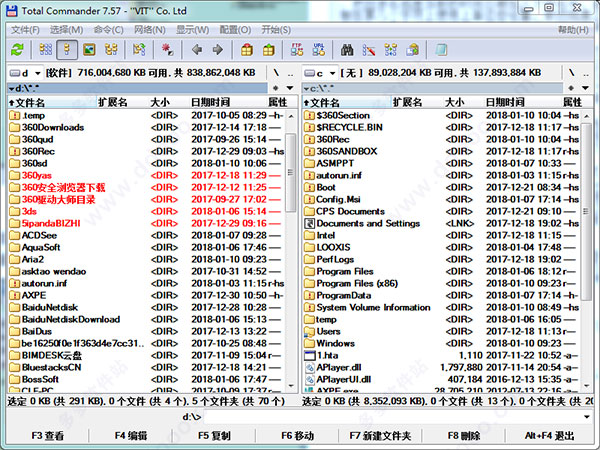Open the URL new FTP connection icon

tap(319, 49)
